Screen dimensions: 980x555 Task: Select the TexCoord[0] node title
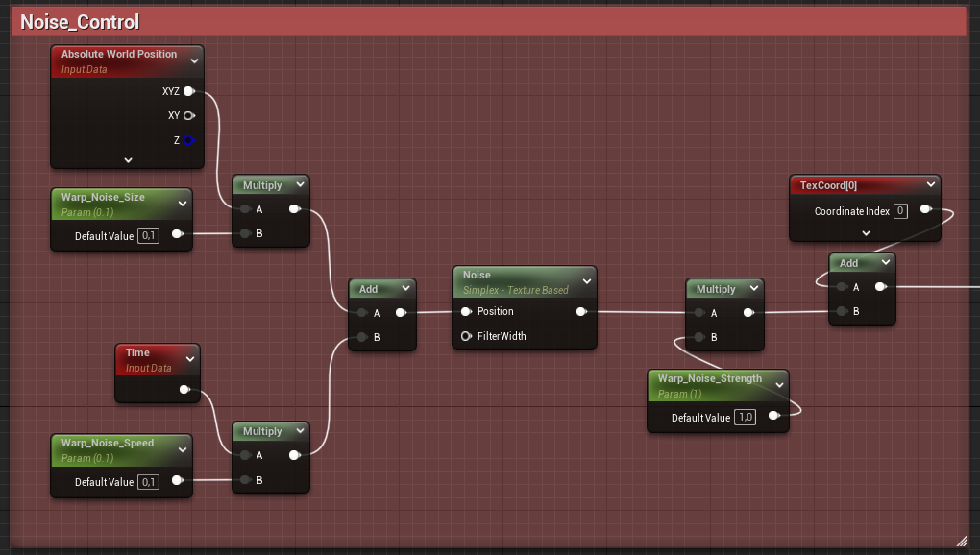point(828,185)
